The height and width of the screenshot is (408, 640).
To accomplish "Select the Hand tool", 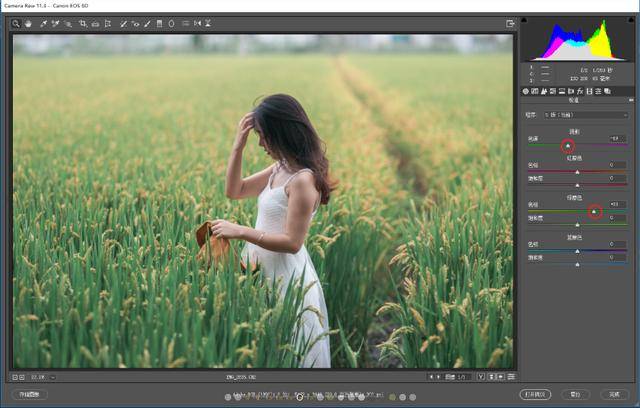I will click(x=28, y=23).
